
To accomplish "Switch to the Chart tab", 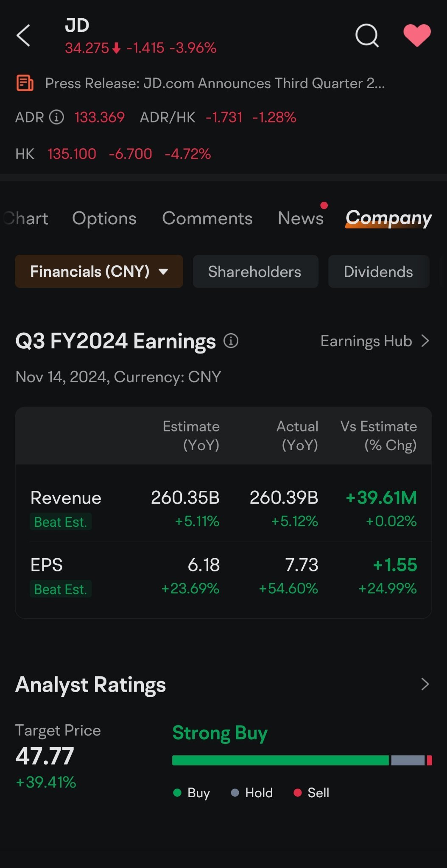I will pyautogui.click(x=25, y=218).
